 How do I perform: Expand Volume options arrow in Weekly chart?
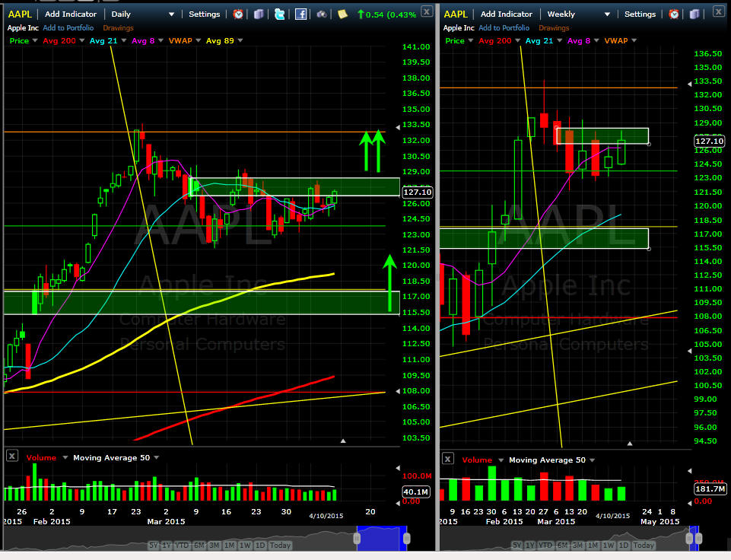click(x=501, y=460)
